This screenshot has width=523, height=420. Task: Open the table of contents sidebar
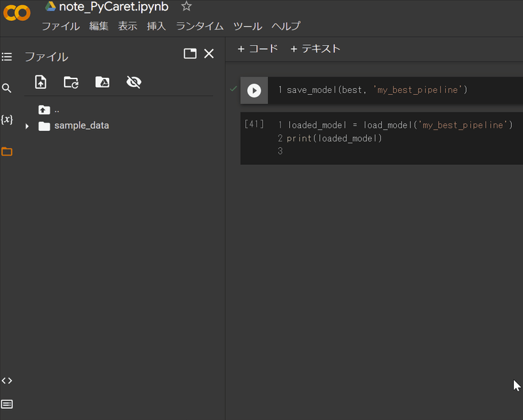[7, 57]
